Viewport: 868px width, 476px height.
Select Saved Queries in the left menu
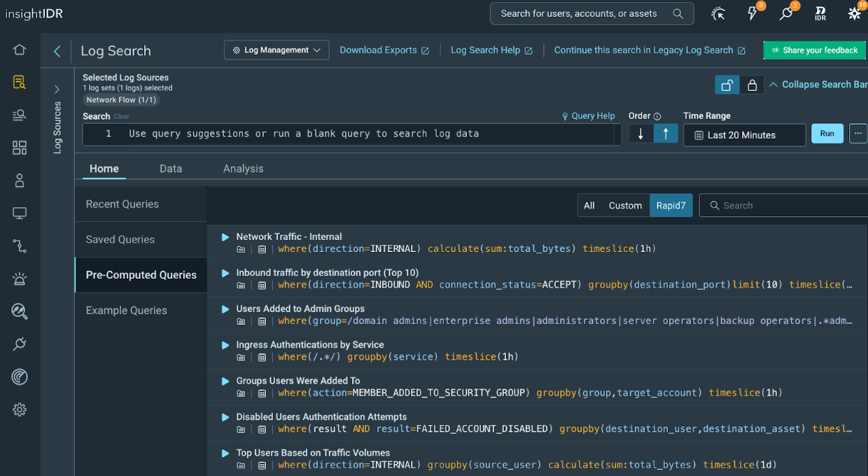pyautogui.click(x=120, y=239)
